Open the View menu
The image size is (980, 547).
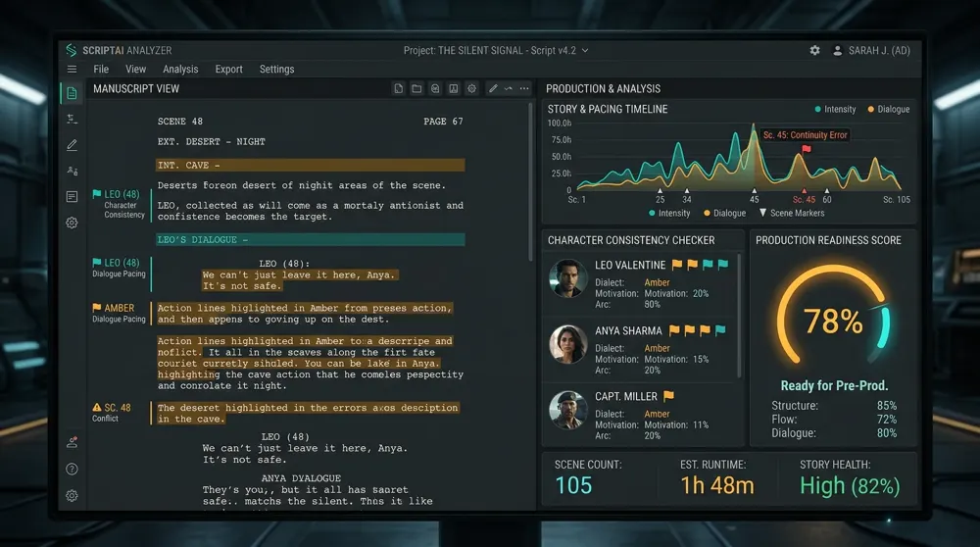(x=135, y=70)
